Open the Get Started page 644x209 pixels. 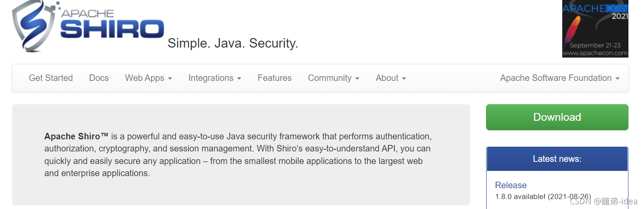[51, 78]
